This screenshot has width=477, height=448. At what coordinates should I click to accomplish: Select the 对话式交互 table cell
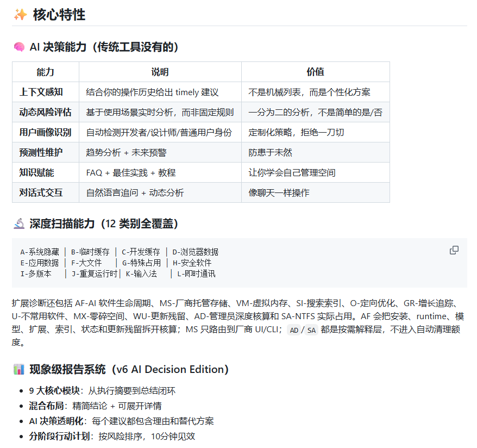(46, 192)
